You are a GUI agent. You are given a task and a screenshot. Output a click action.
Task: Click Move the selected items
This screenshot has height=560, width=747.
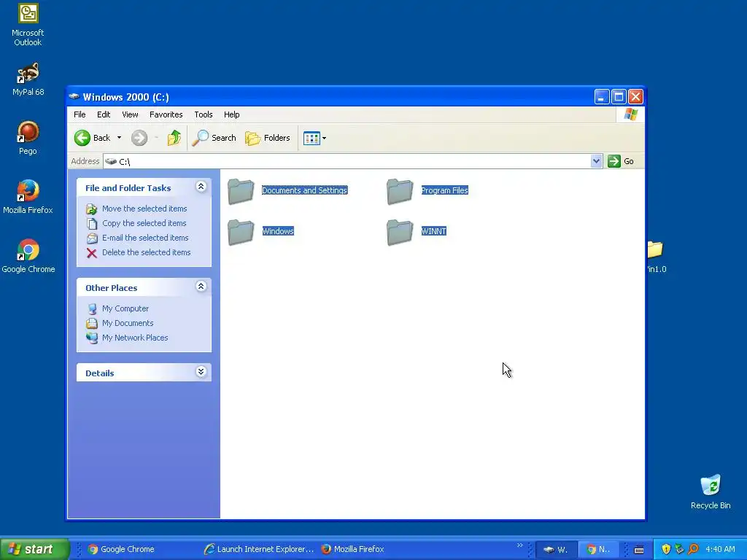tap(144, 209)
